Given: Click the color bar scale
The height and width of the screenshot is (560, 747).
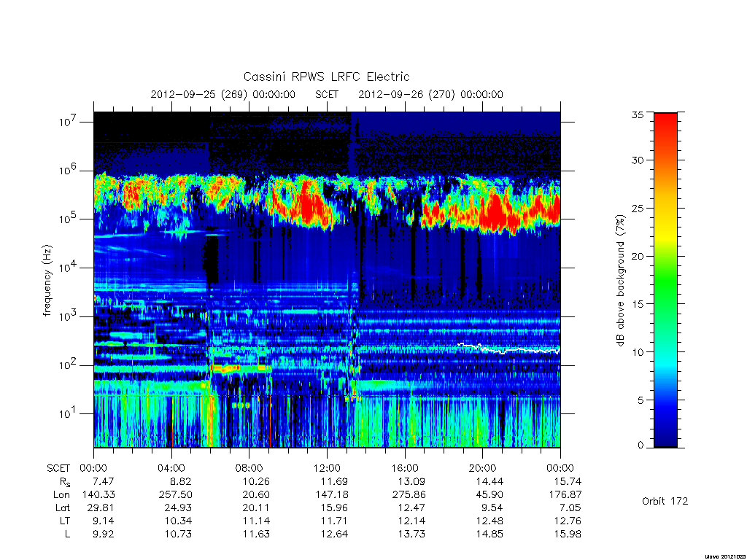Looking at the screenshot, I should click(665, 280).
